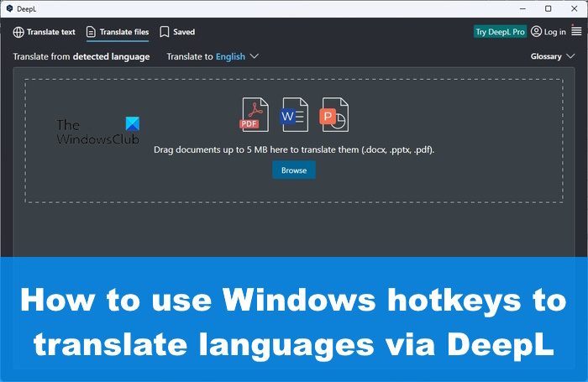Click the English target language label
Image resolution: width=588 pixels, height=382 pixels.
tap(230, 56)
